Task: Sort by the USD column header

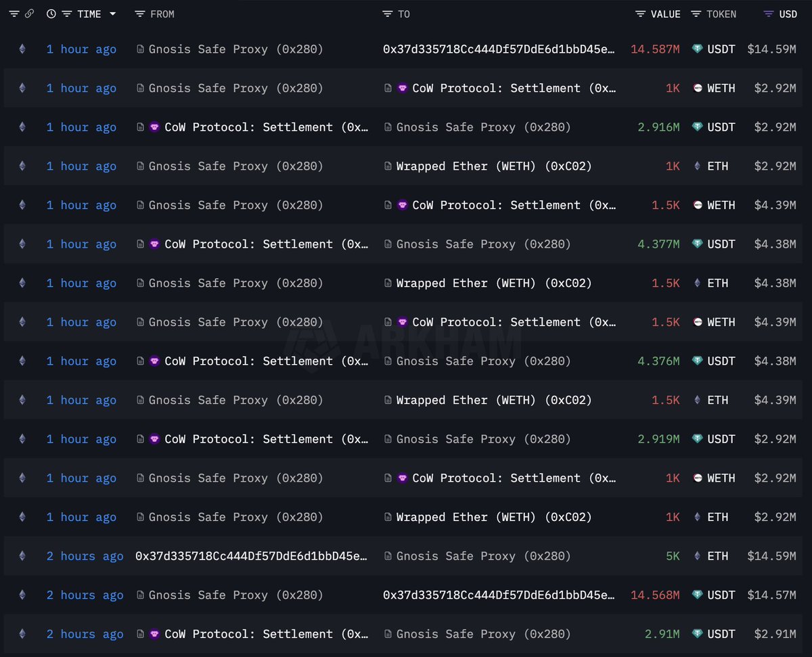Action: [788, 14]
